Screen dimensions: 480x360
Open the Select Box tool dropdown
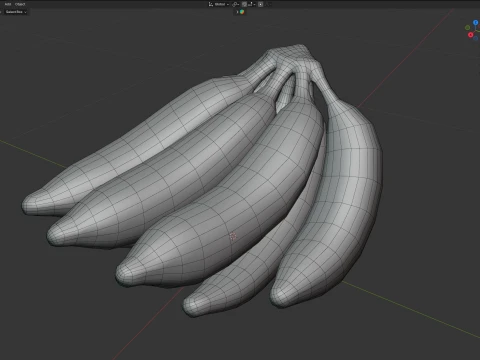(x=16, y=12)
